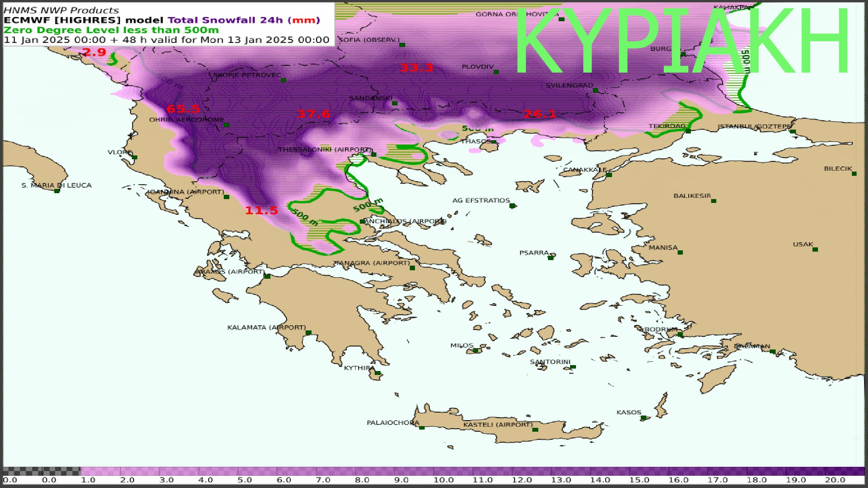Click the 10.0 legend color segment

click(453, 471)
